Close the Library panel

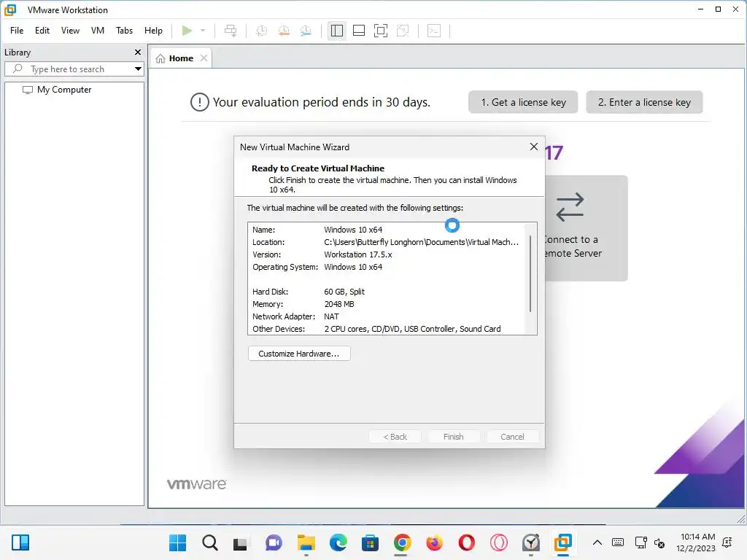[x=138, y=52]
